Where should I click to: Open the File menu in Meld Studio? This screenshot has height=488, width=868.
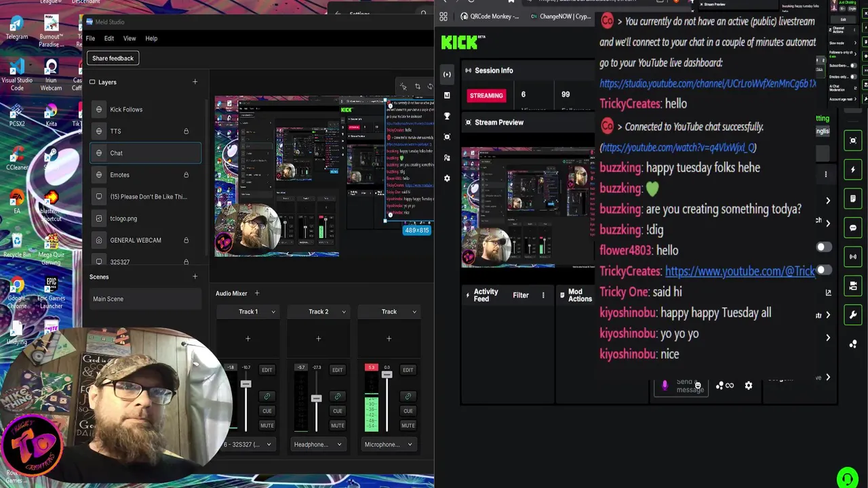point(90,39)
